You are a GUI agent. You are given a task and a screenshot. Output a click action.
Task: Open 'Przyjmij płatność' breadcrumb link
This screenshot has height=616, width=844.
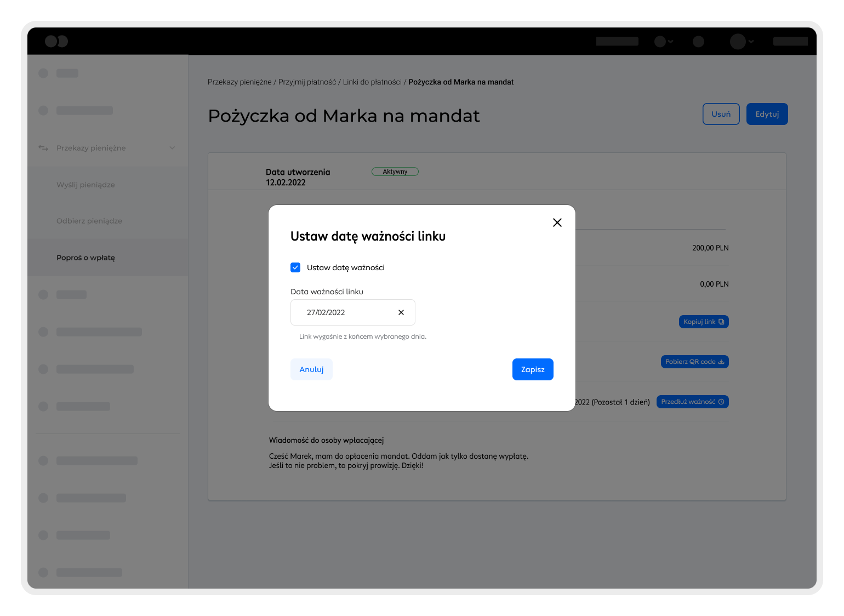307,82
